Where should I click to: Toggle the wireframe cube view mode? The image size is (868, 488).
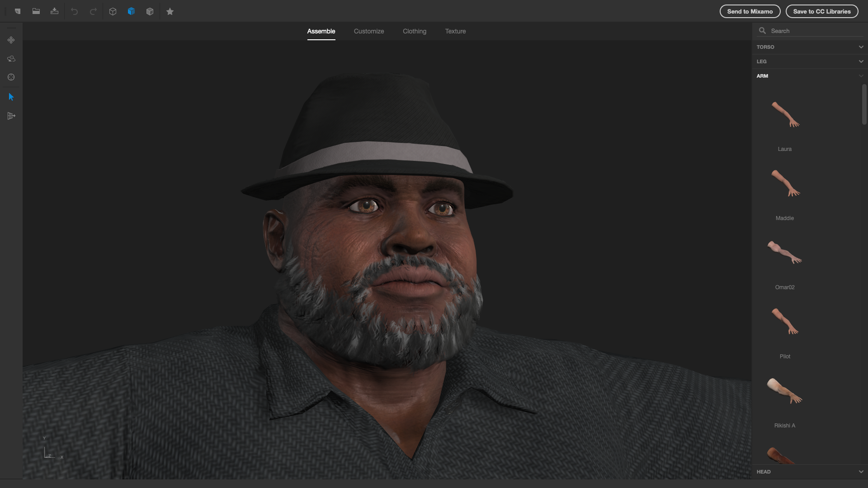(113, 11)
